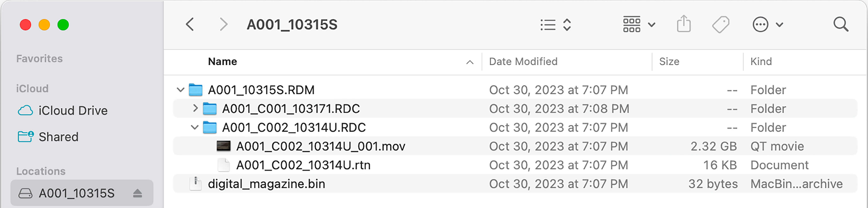868x208 pixels.
Task: Select the A001_C002_10314U.rtn document
Action: tap(304, 165)
